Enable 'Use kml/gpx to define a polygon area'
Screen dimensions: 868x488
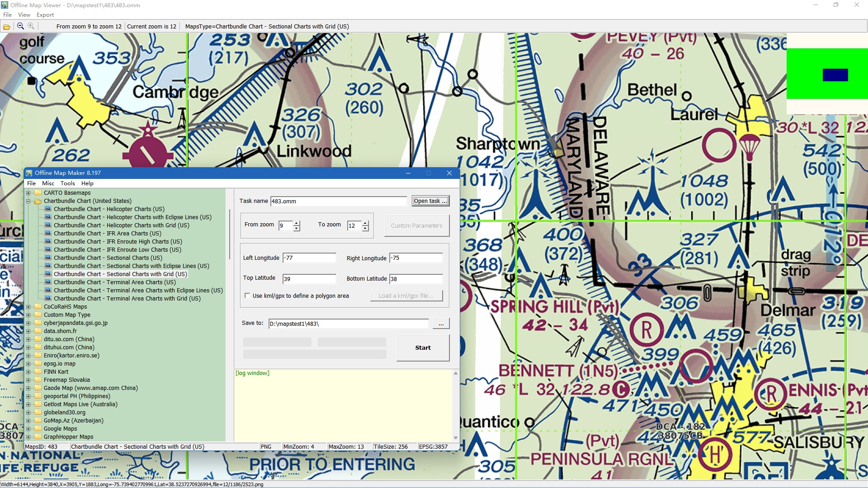[247, 296]
